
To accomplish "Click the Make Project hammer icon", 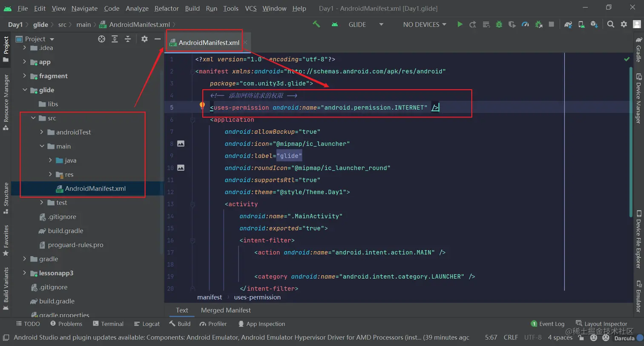I will [x=316, y=24].
